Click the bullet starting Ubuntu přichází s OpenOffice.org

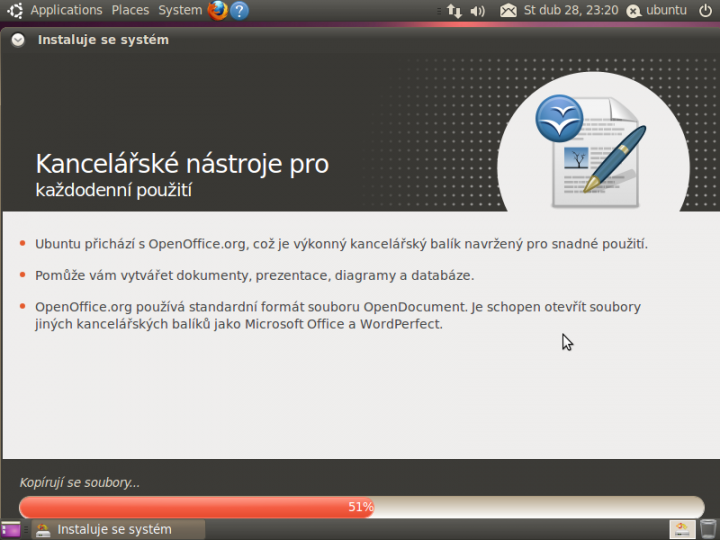tap(341, 244)
